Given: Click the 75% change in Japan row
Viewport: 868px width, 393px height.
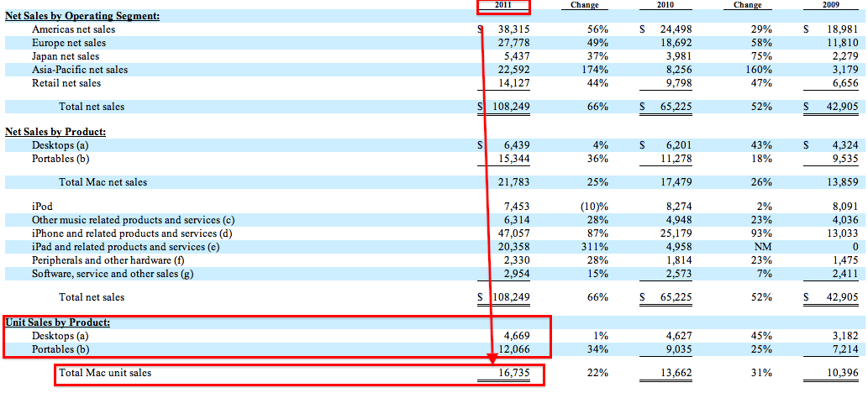Looking at the screenshot, I should pos(762,56).
